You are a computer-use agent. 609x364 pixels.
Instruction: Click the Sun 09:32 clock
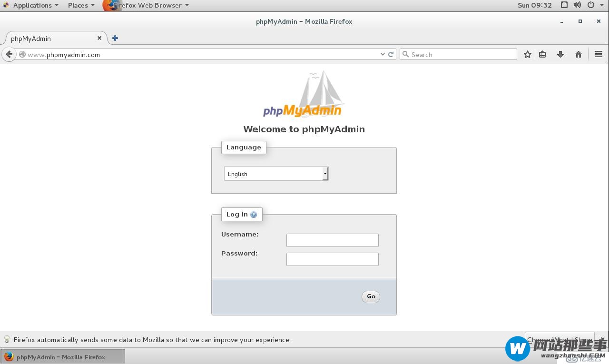point(535,5)
